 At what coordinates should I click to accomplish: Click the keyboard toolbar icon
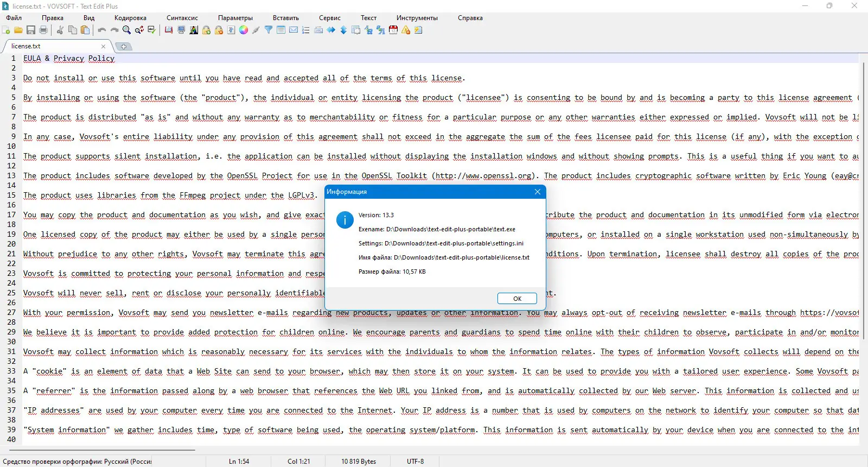318,30
